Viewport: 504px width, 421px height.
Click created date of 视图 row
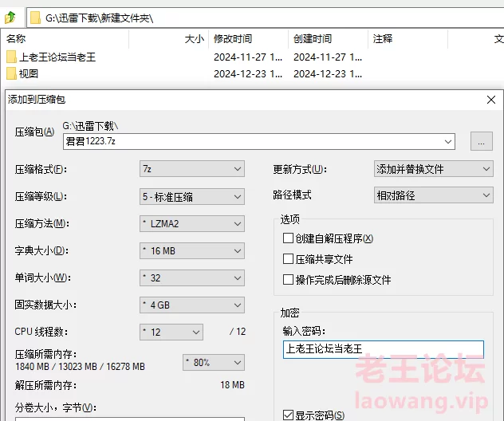(328, 74)
